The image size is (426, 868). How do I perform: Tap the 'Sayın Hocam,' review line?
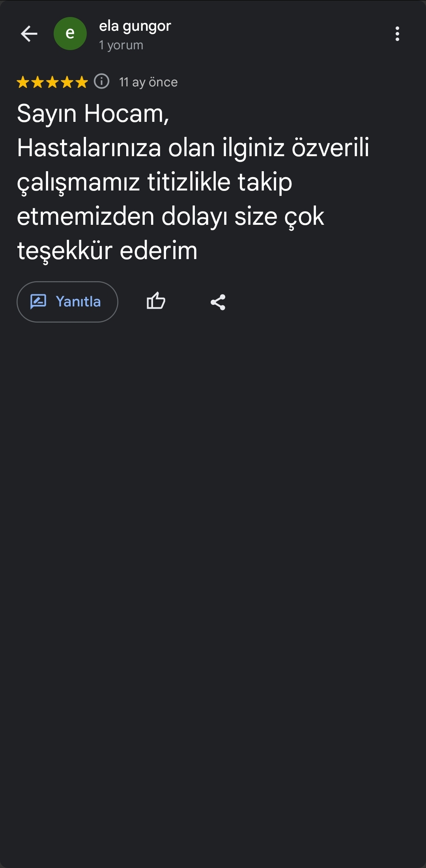point(93,114)
